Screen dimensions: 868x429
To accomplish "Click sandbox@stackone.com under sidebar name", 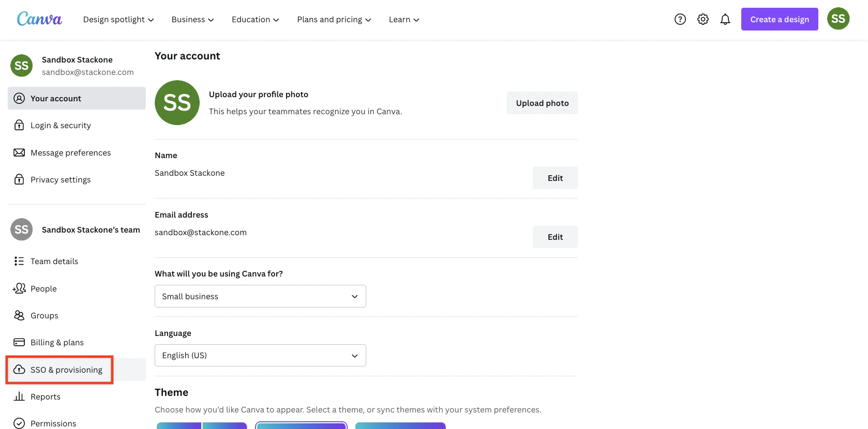I will 88,72.
